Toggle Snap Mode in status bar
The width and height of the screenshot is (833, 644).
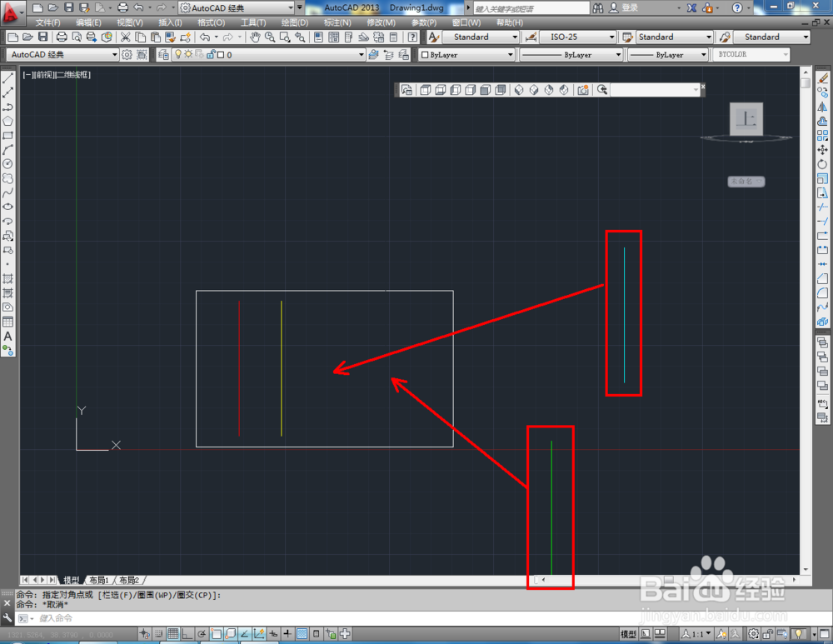[159, 633]
